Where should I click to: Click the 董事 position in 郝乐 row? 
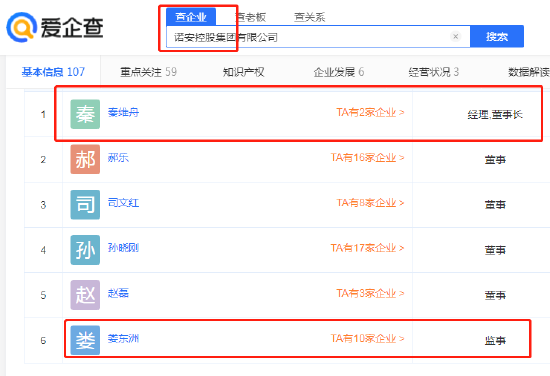(495, 160)
